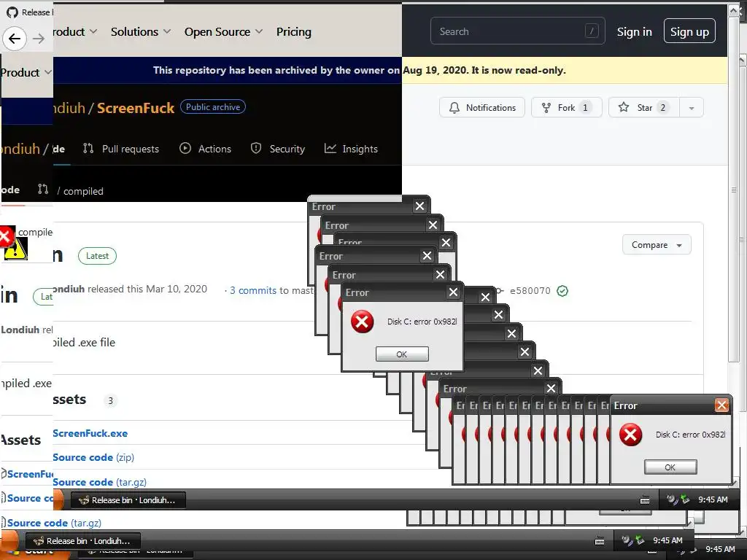The image size is (747, 560).
Task: Expand the Solutions menu
Action: pos(141,32)
